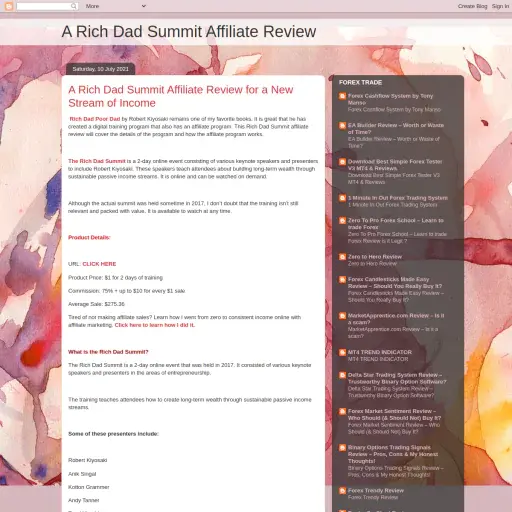Click the Sign In link
Viewport: 512px width, 512px height.
500,6
